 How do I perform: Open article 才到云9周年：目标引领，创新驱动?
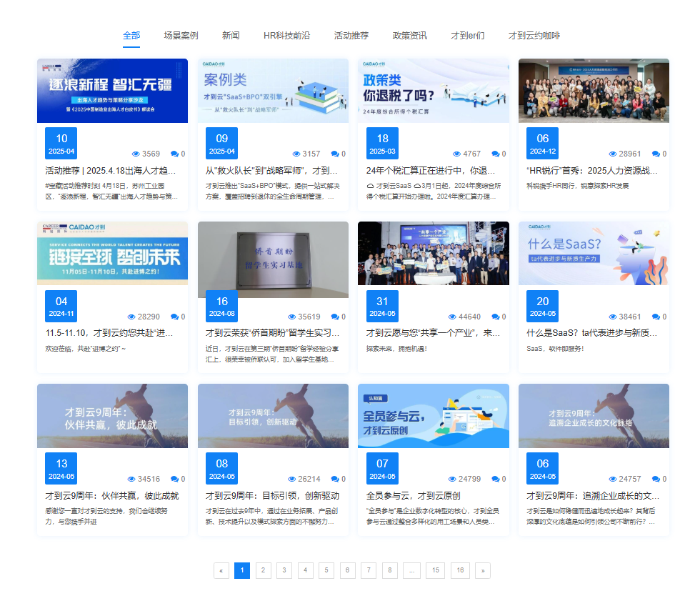click(272, 496)
